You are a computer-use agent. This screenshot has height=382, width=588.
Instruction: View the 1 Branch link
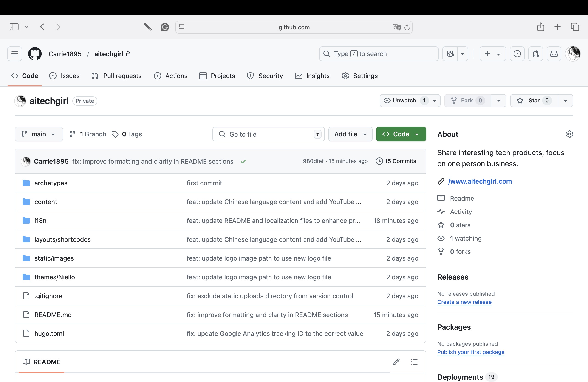[x=88, y=134]
